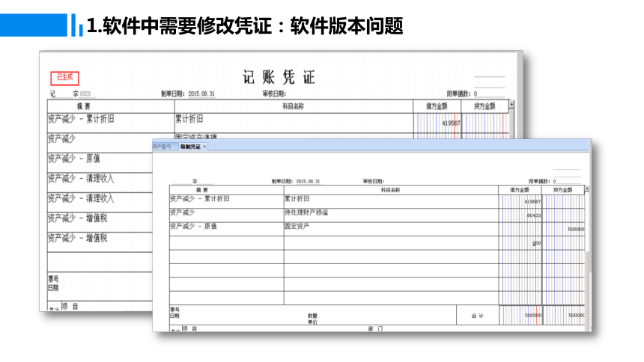This screenshot has width=644, height=362.
Task: Click first 资产减少 - 清理收入 row in back voucher
Action: [x=81, y=179]
